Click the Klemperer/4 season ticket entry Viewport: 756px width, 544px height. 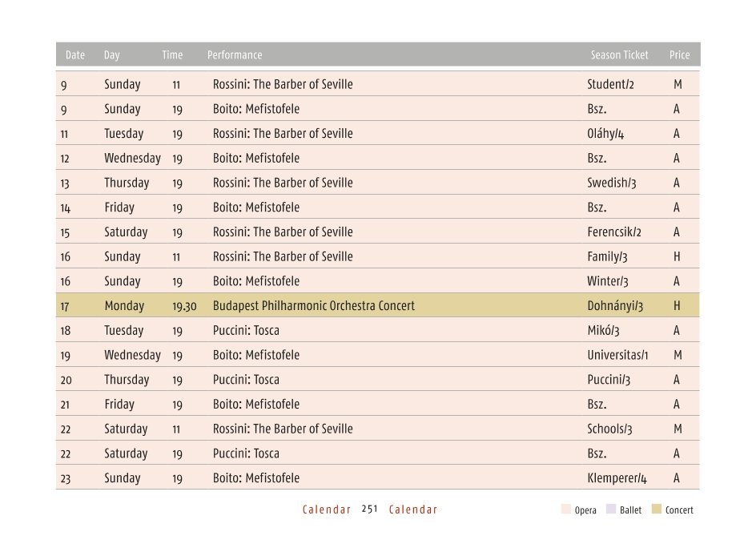[617, 478]
